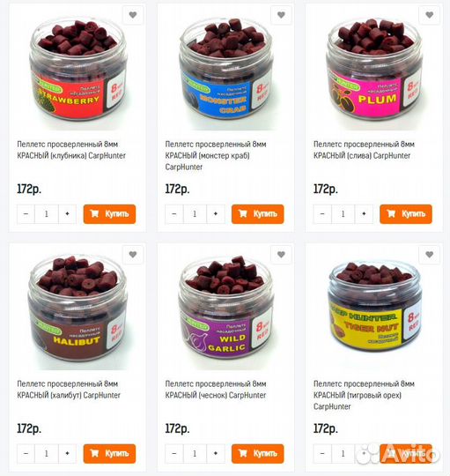450x476 pixels.
Task: Click Купить under garlic (чеснок) pellets
Action: tap(258, 454)
